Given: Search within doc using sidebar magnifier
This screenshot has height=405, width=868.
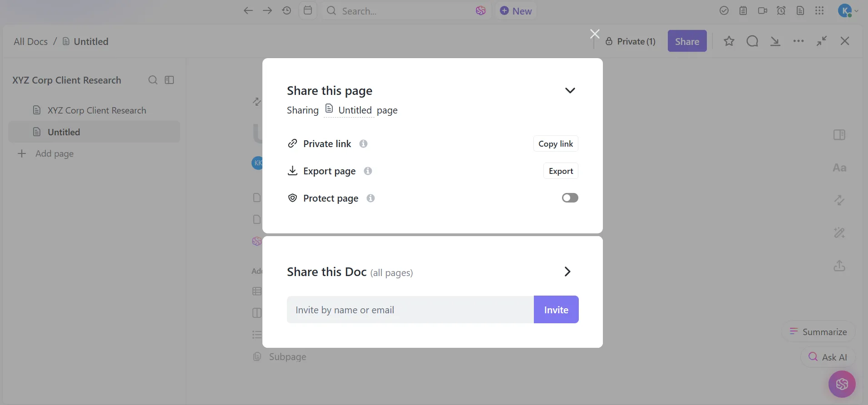Looking at the screenshot, I should click(153, 80).
